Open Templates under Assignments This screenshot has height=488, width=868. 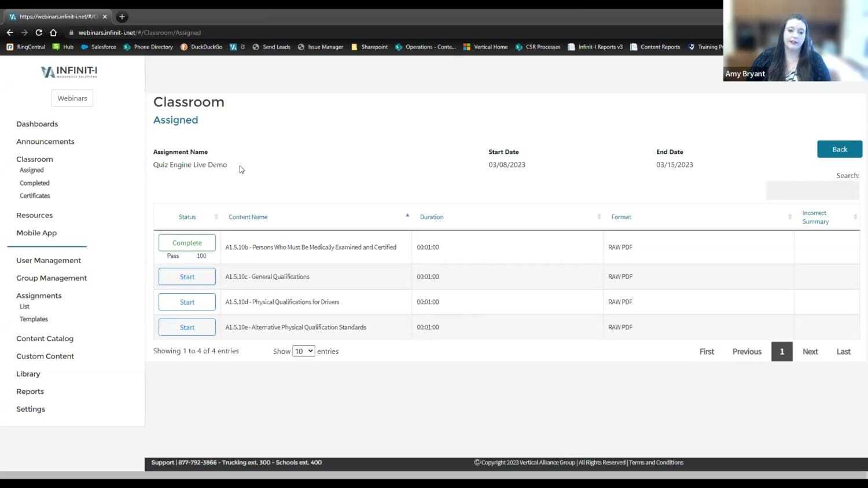coord(34,319)
